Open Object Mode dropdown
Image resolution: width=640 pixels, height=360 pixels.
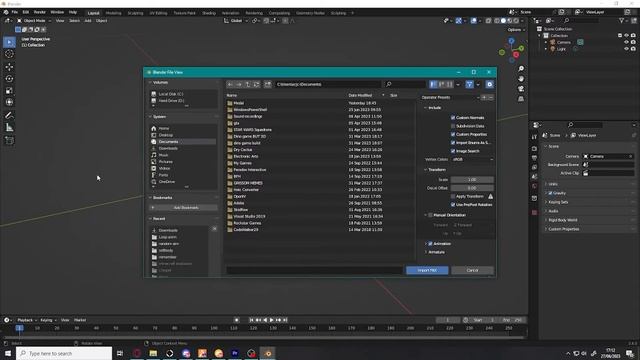34,20
